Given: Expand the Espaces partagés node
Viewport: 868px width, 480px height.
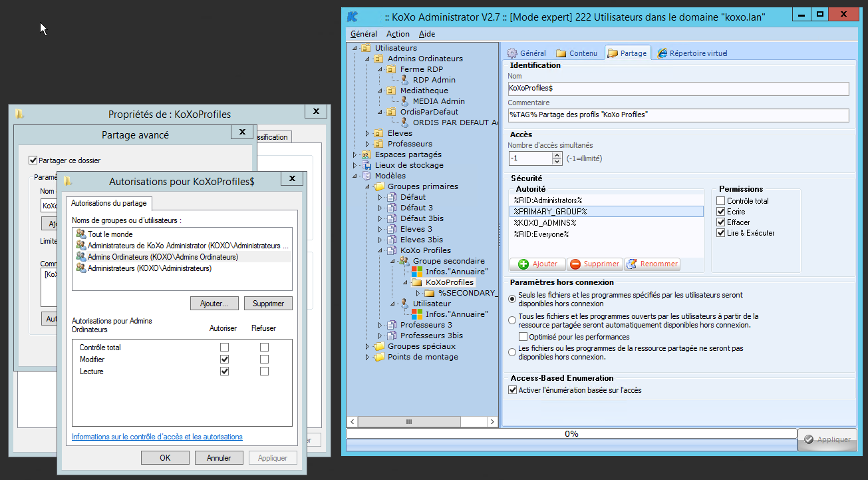Looking at the screenshot, I should (x=355, y=154).
